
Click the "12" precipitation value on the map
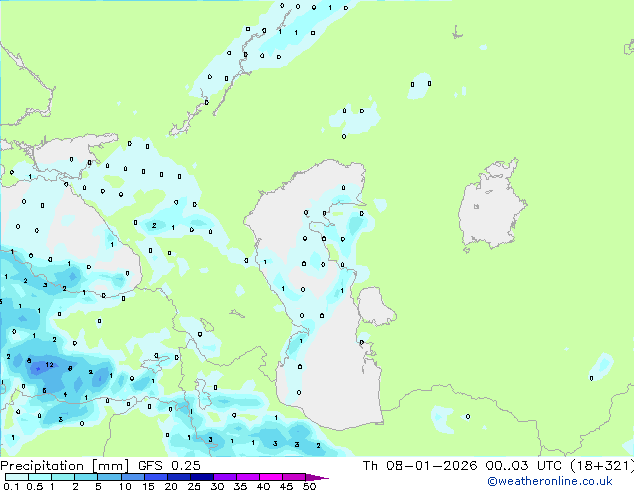(49, 365)
